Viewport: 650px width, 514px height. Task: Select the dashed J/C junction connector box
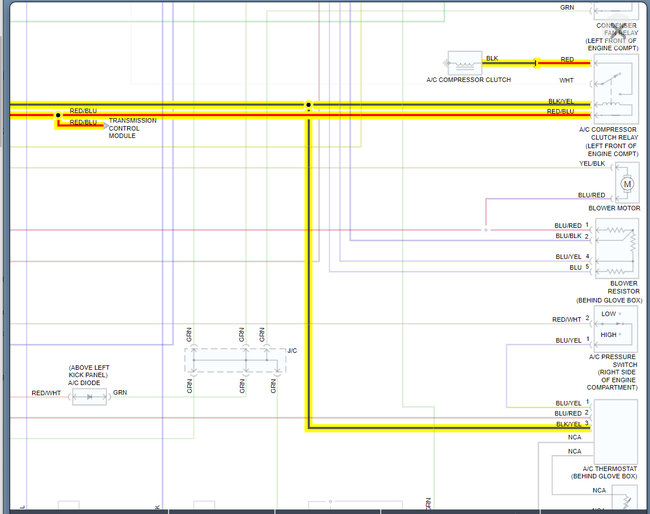pyautogui.click(x=235, y=360)
